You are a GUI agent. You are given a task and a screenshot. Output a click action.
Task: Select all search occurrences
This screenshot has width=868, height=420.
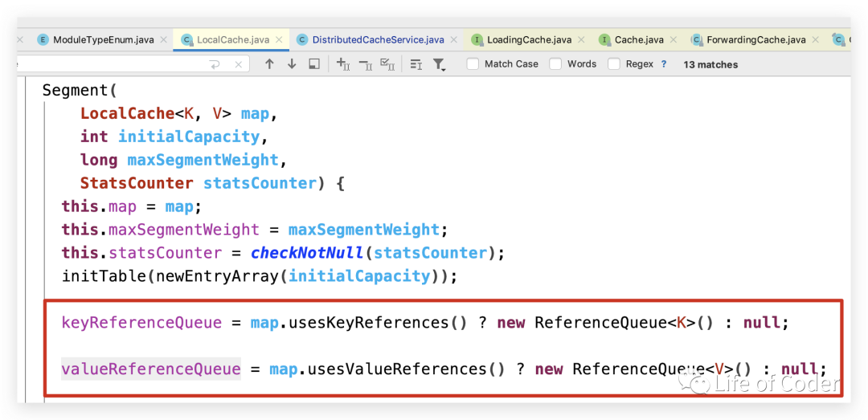point(387,64)
